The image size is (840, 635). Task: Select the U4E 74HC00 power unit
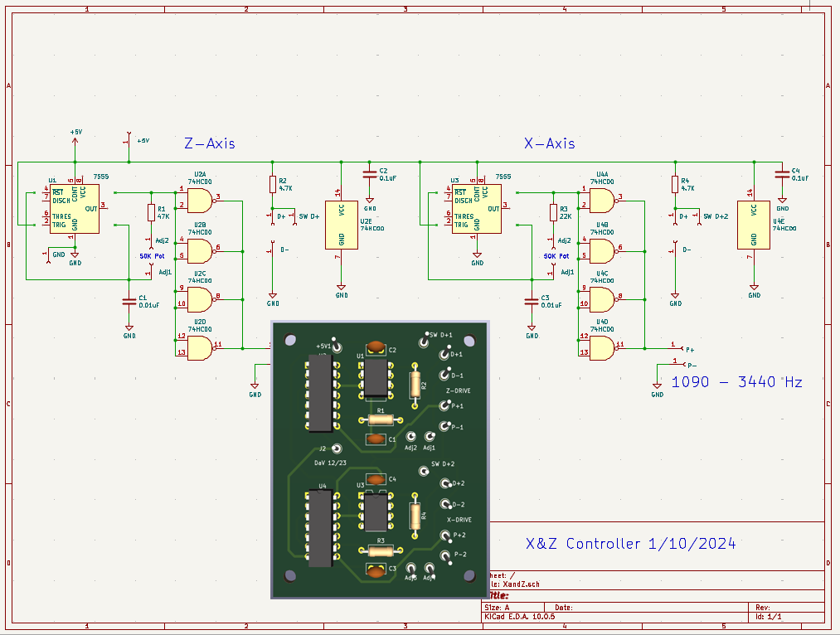pyautogui.click(x=754, y=225)
